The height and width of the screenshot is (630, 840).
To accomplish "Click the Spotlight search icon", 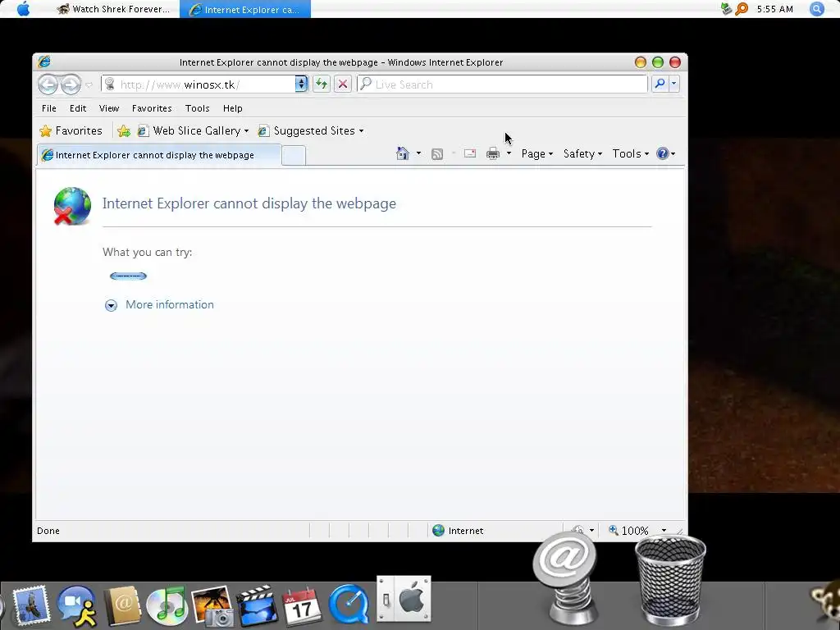I will coord(816,9).
